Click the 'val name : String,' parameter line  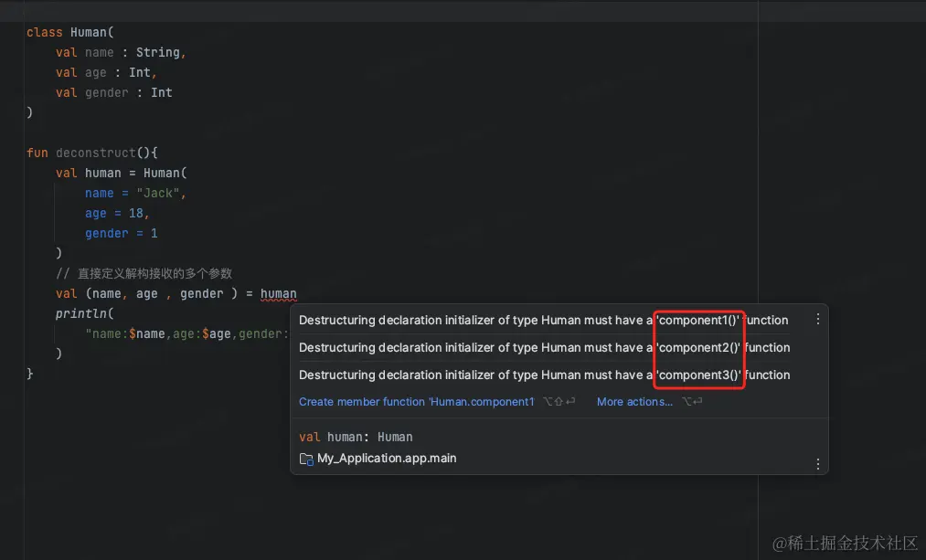[x=121, y=52]
